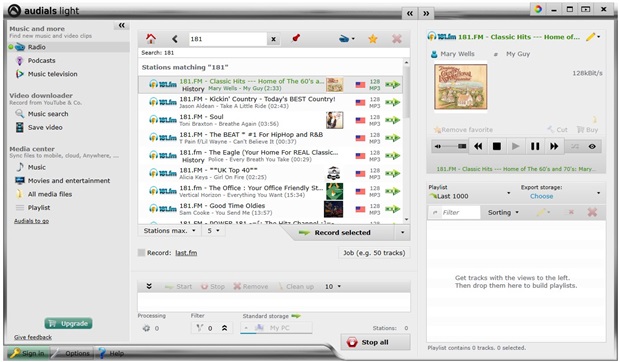Open Podcasts in the sidebar

(x=41, y=60)
